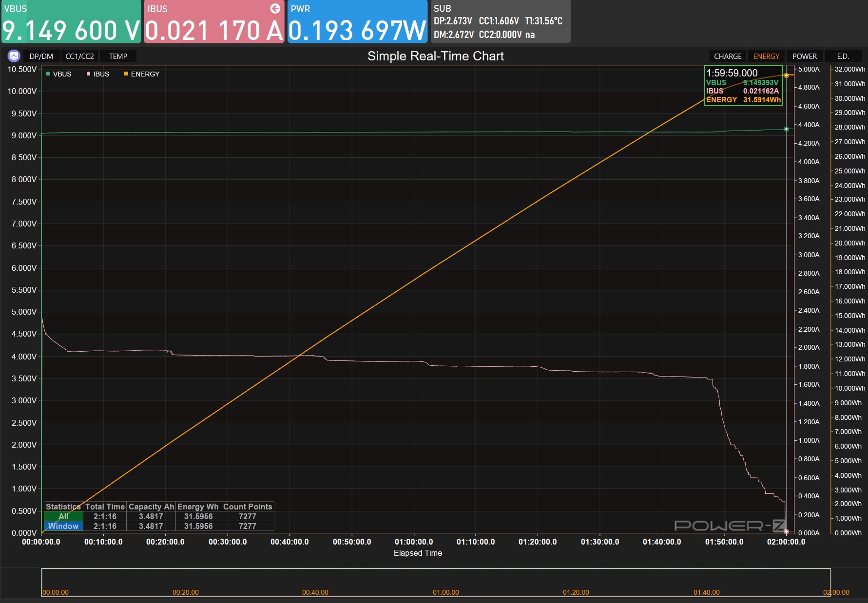Image resolution: width=868 pixels, height=603 pixels.
Task: Select the E.D. axis option
Action: [843, 57]
